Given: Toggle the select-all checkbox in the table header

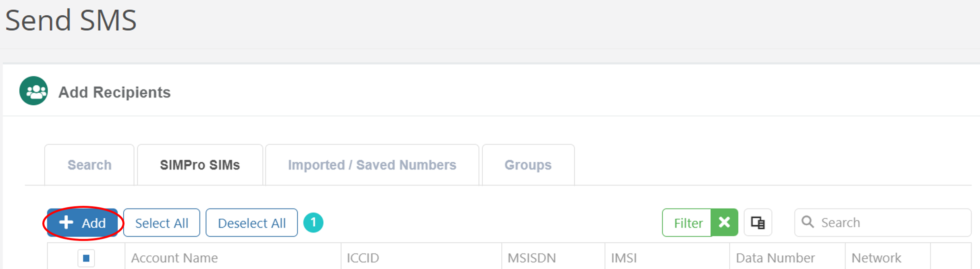Looking at the screenshot, I should click(86, 258).
